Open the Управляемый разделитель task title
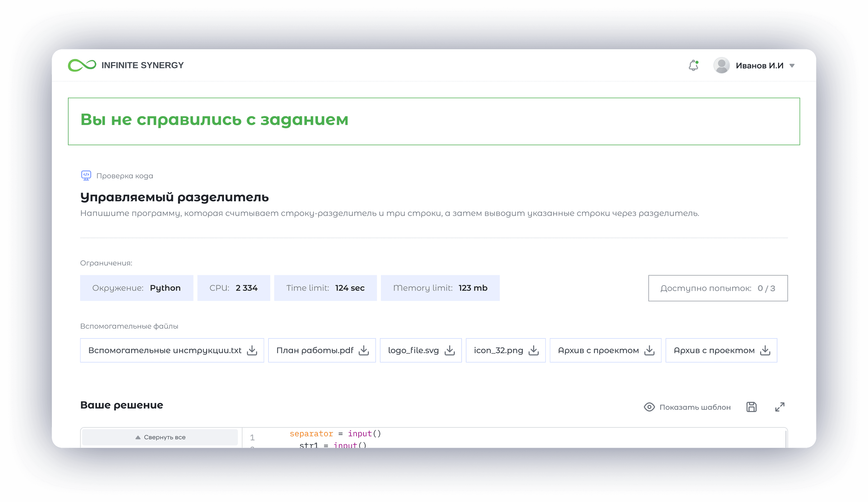The image size is (868, 502). point(175,197)
